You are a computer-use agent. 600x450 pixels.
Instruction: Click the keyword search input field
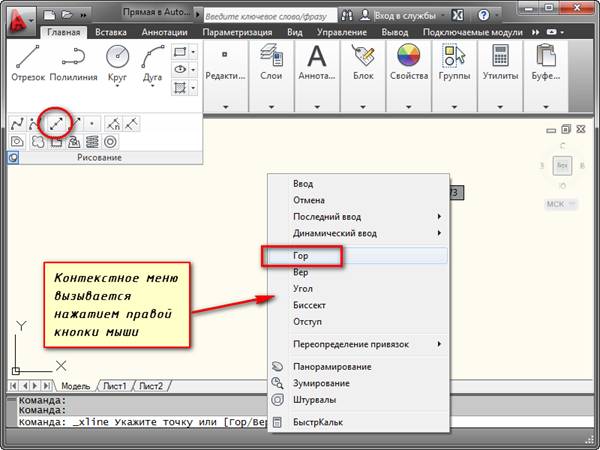click(270, 16)
